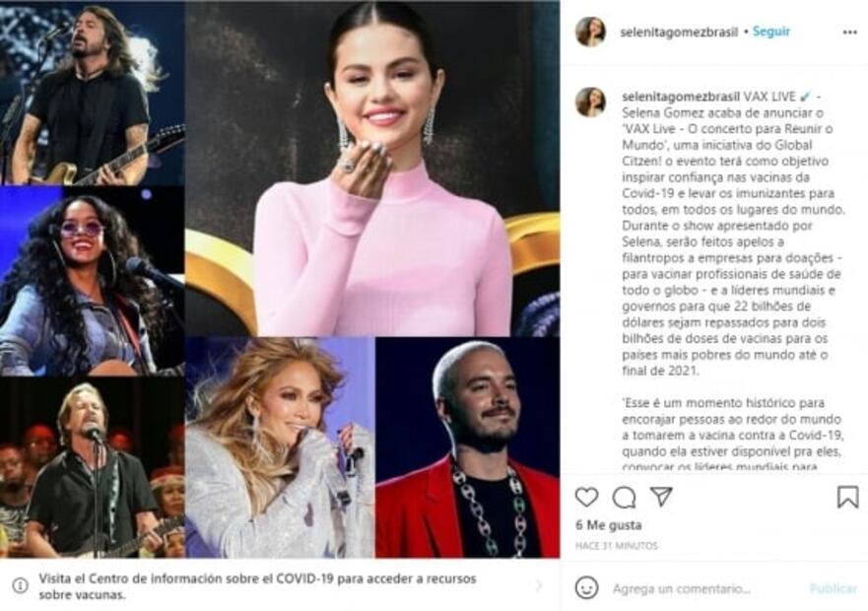
Task: Click the red jacket man photo
Action: (x=468, y=447)
